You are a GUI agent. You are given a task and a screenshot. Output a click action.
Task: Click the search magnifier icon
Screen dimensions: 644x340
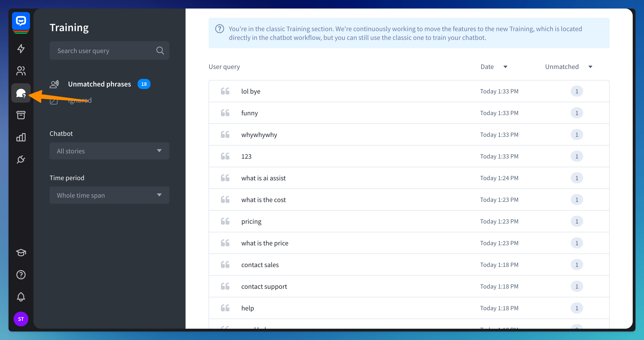click(x=160, y=51)
